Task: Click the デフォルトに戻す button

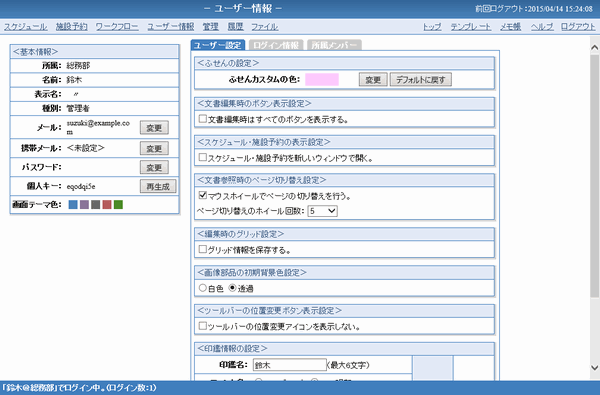Action: (421, 80)
